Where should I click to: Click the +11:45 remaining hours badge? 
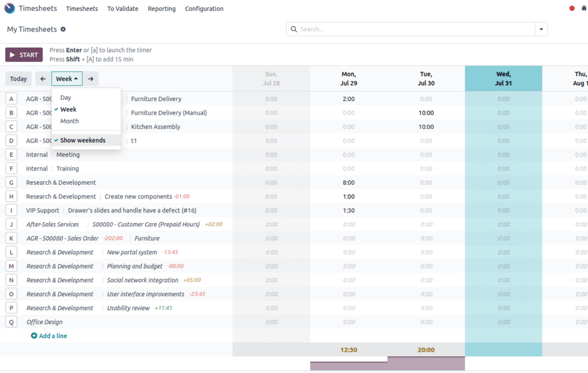point(164,308)
